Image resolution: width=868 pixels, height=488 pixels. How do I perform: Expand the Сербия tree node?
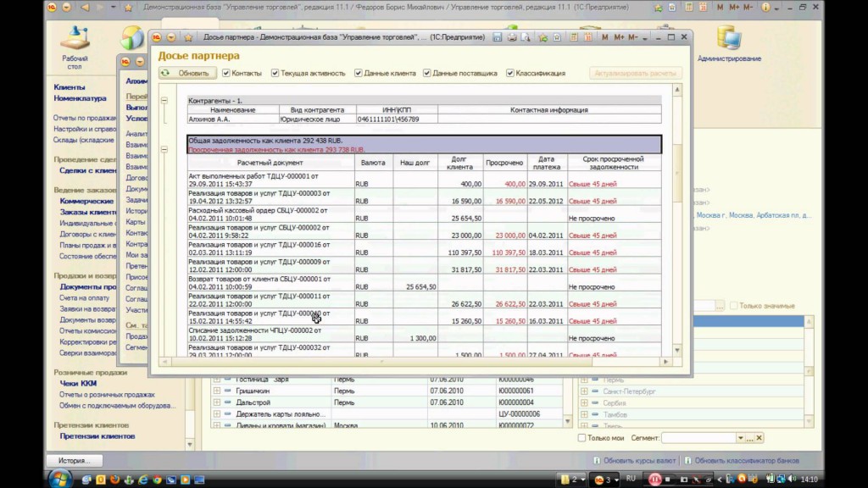pos(584,402)
